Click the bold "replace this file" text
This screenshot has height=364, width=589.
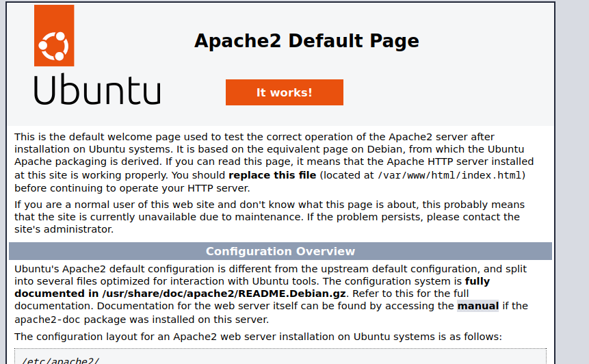(274, 175)
